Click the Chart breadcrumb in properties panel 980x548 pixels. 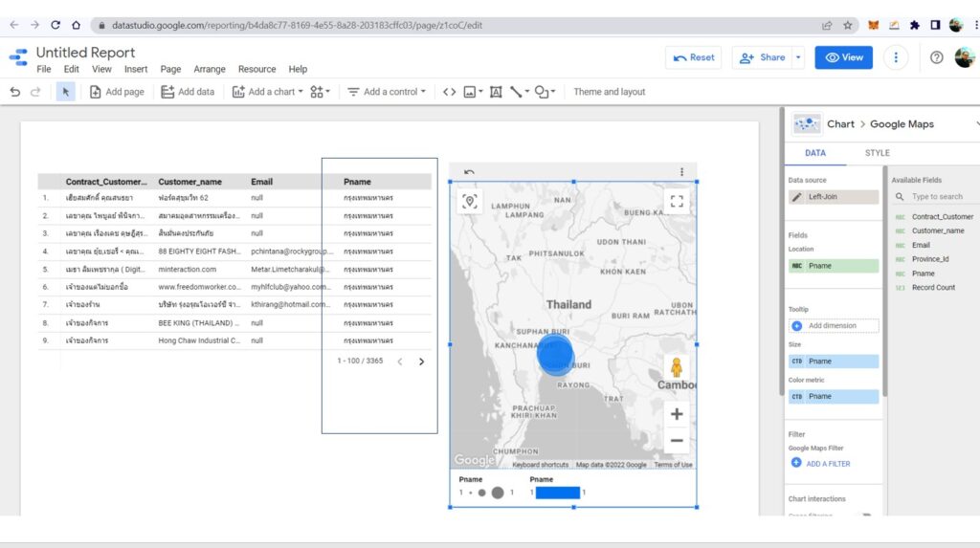[x=840, y=124]
